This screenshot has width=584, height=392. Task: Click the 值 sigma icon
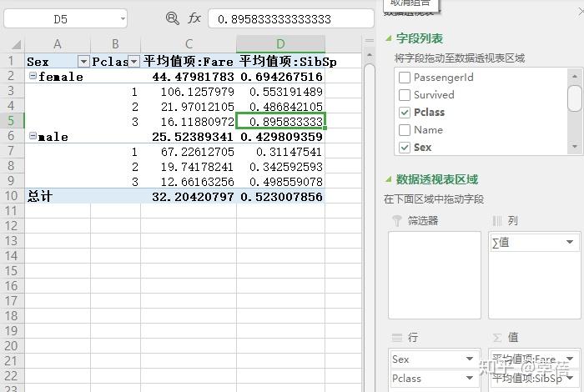coord(497,337)
